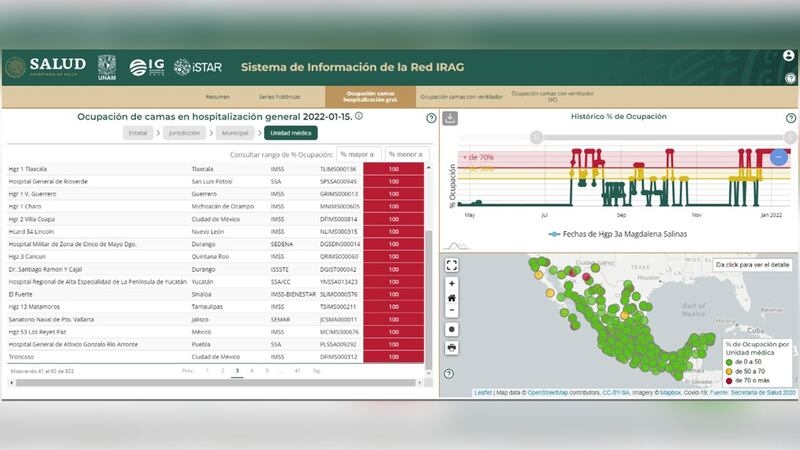Select the Estatal level button
This screenshot has height=450, width=800.
[138, 133]
